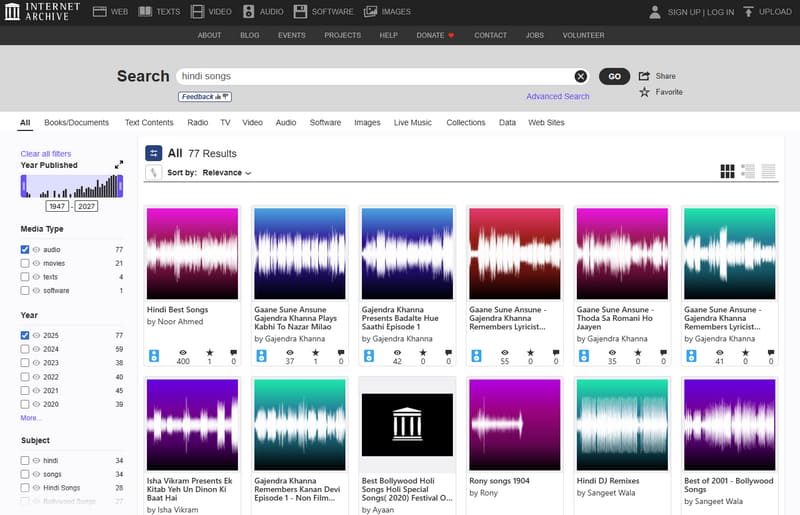Switch to tile grid view

point(727,171)
